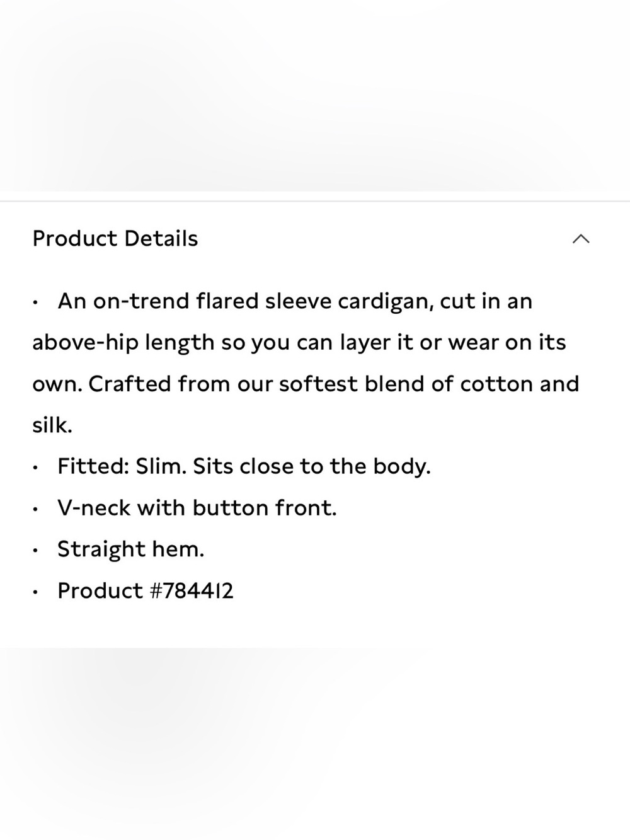
Task: Select the 'Straight hem.' line
Action: click(131, 549)
